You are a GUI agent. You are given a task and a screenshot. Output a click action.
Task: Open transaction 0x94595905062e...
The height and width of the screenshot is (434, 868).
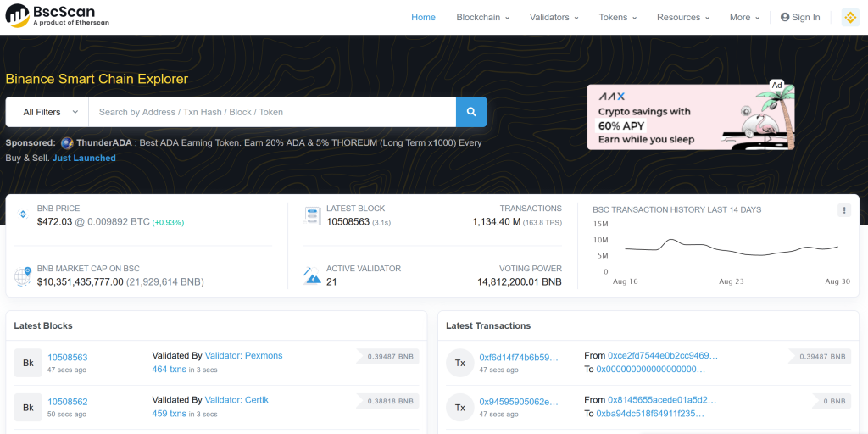[519, 401]
